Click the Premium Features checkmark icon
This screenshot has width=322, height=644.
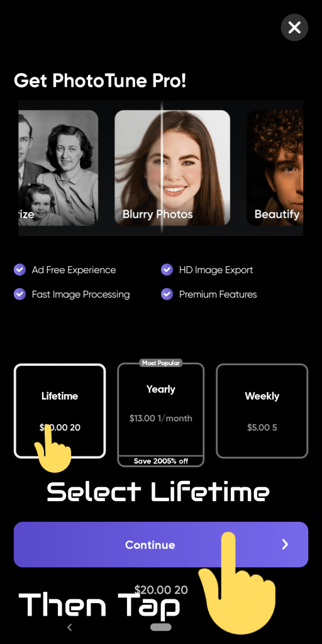pos(167,294)
